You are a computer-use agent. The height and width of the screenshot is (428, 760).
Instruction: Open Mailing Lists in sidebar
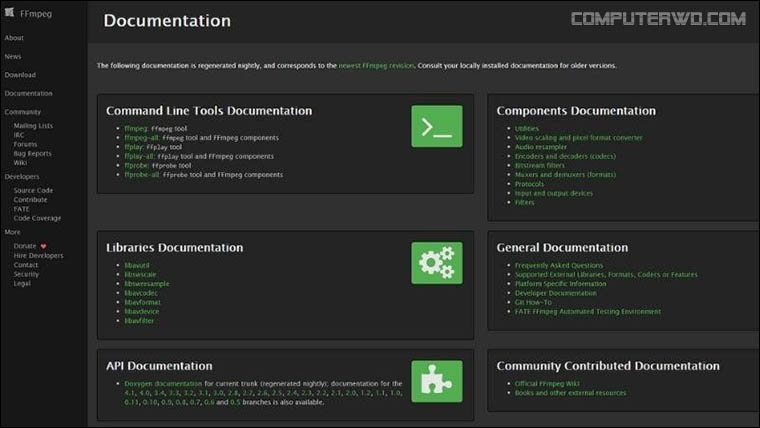pos(33,126)
